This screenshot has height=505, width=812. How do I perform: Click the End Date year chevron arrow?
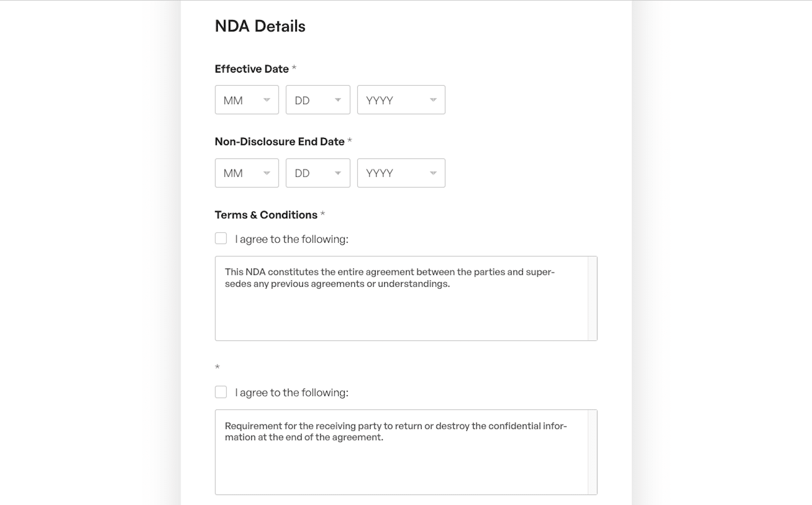[432, 173]
